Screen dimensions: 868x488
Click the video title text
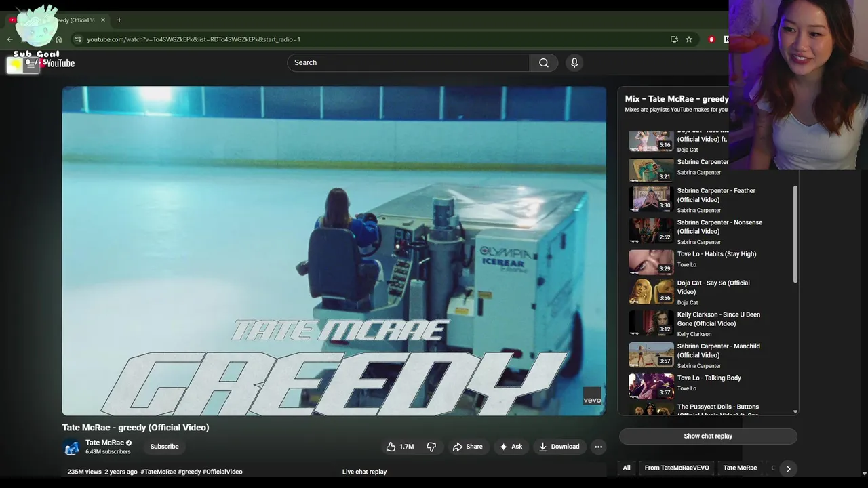[x=136, y=428]
